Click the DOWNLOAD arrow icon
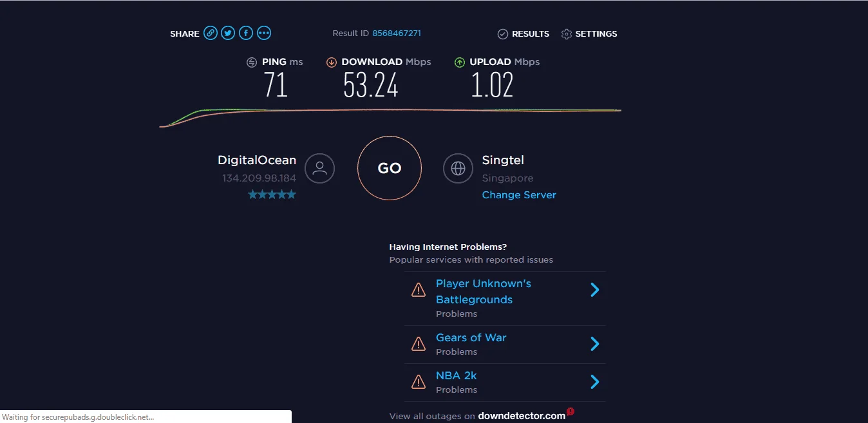This screenshot has height=423, width=868. pyautogui.click(x=332, y=62)
